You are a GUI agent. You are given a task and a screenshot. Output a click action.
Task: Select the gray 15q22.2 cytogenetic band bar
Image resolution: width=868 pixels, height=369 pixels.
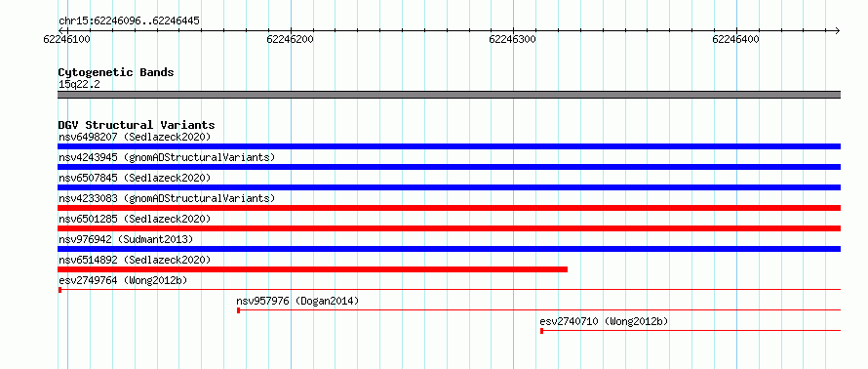pos(449,95)
